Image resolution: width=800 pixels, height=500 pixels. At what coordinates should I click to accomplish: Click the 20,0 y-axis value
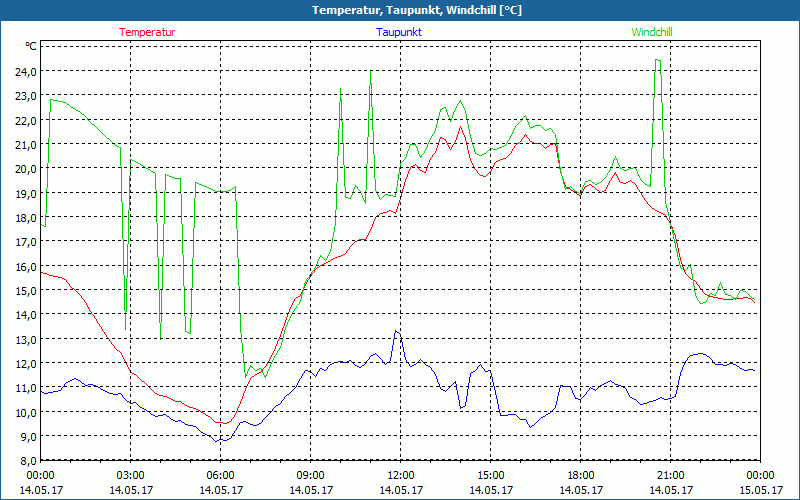point(24,169)
